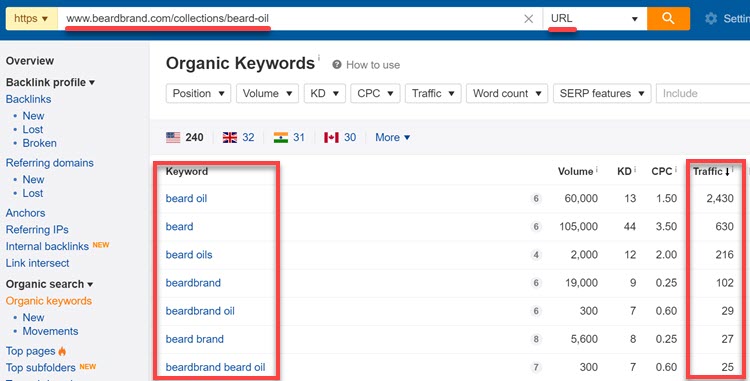Image resolution: width=750 pixels, height=381 pixels.
Task: Collapse the Organic search section
Action: pos(49,284)
